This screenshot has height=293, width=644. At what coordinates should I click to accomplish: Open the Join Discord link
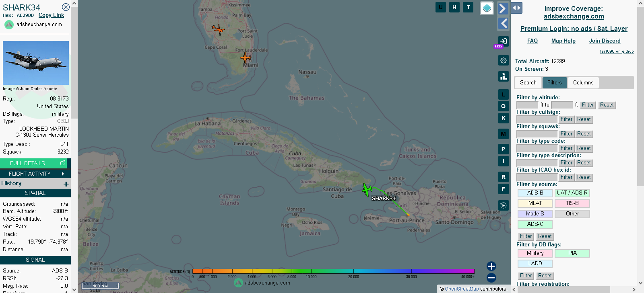(x=605, y=41)
